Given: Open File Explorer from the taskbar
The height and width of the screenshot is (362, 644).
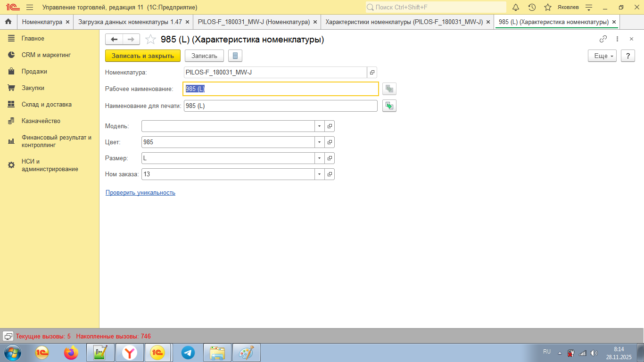Looking at the screenshot, I should click(x=217, y=353).
